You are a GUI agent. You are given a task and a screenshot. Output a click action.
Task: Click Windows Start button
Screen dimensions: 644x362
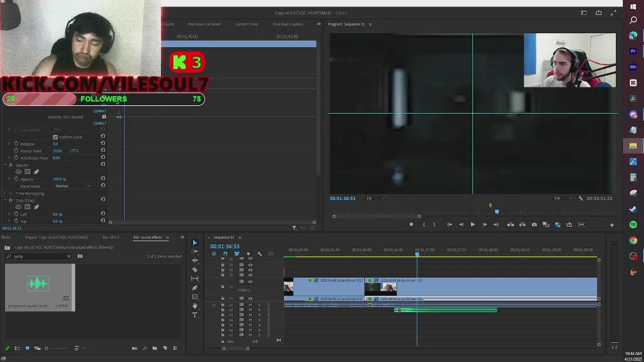click(x=633, y=7)
